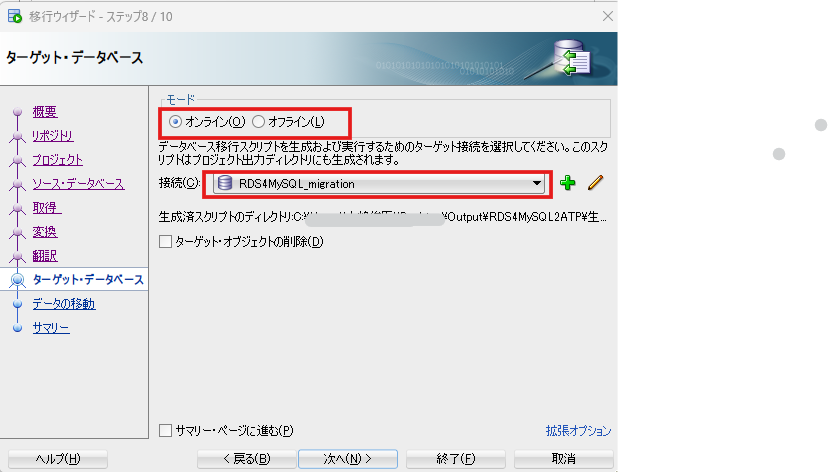Open プロジェクト step in sidebar
Image resolution: width=828 pixels, height=472 pixels.
[x=58, y=160]
